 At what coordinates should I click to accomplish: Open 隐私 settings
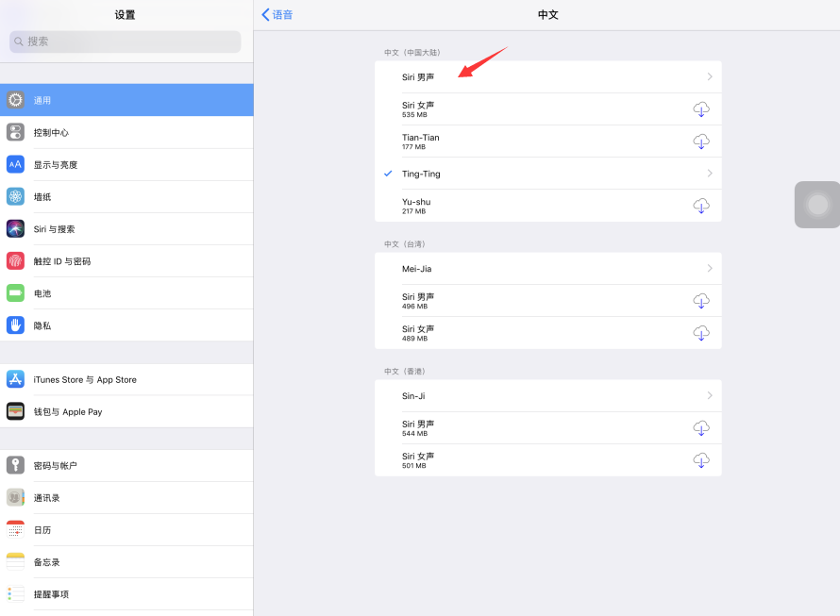(x=126, y=325)
